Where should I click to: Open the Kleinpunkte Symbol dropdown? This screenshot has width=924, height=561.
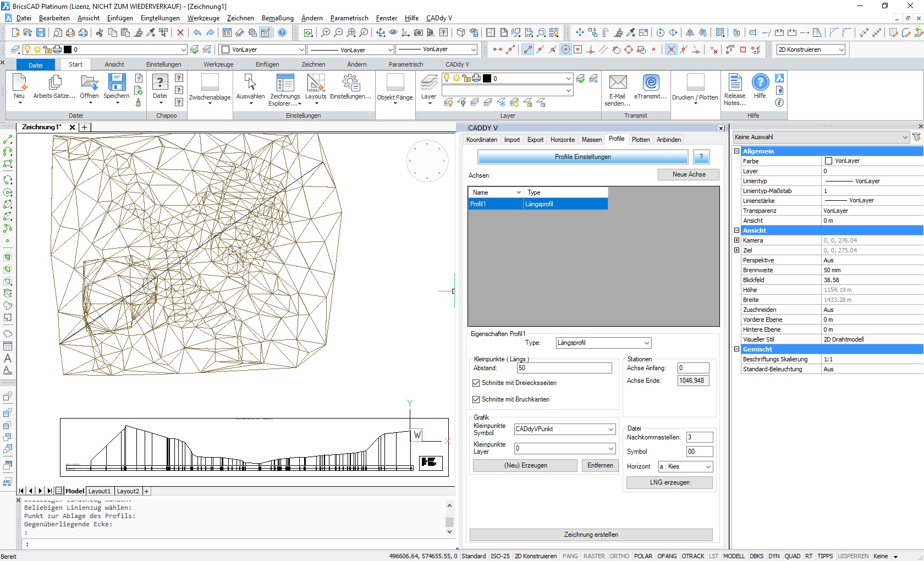[610, 429]
